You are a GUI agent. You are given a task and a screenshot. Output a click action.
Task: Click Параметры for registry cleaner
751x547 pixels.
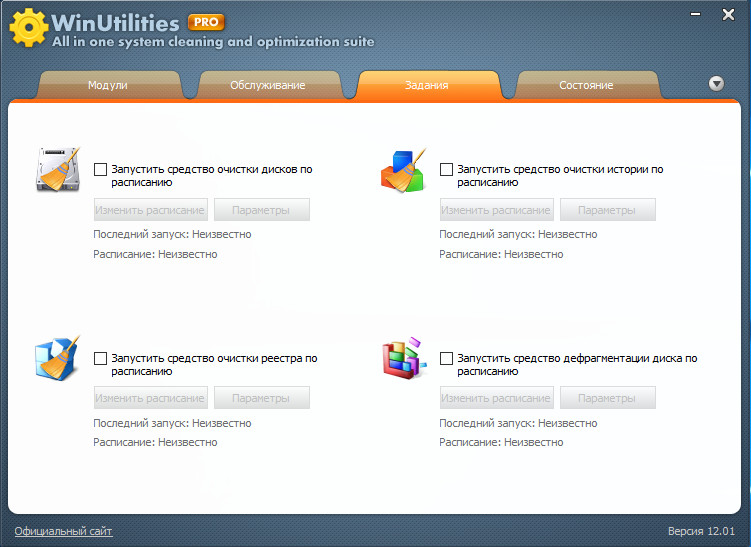pyautogui.click(x=262, y=398)
